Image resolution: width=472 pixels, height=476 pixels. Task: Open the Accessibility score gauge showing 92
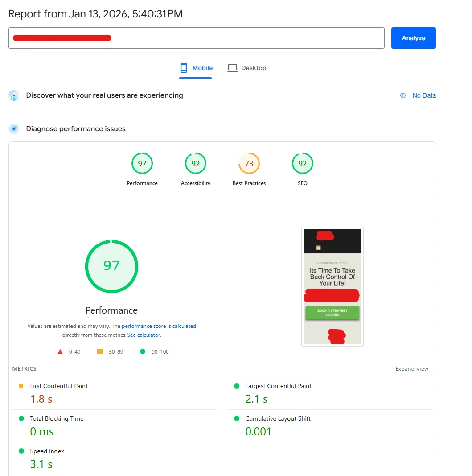tap(195, 163)
